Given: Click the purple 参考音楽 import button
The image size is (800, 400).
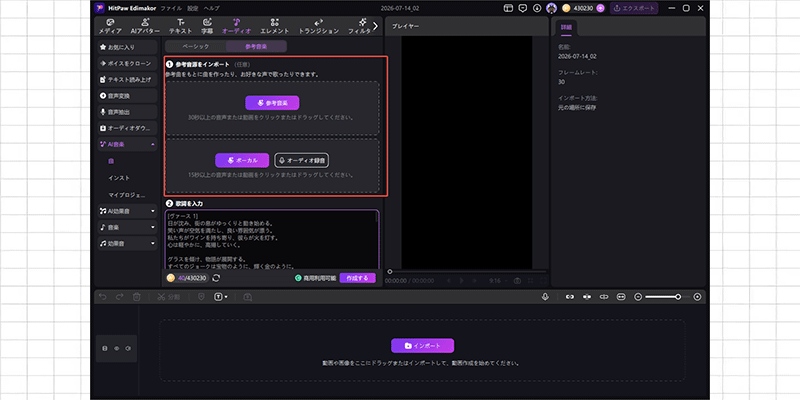Looking at the screenshot, I should tap(272, 103).
